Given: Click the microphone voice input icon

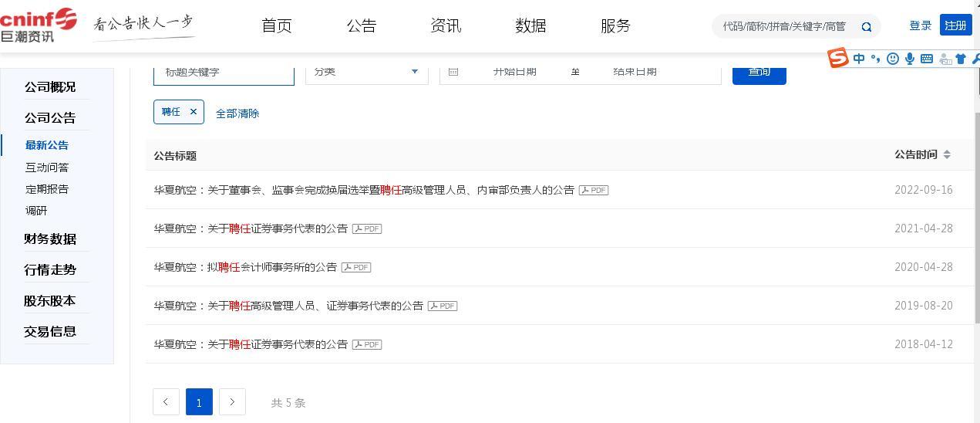Looking at the screenshot, I should click(x=910, y=59).
